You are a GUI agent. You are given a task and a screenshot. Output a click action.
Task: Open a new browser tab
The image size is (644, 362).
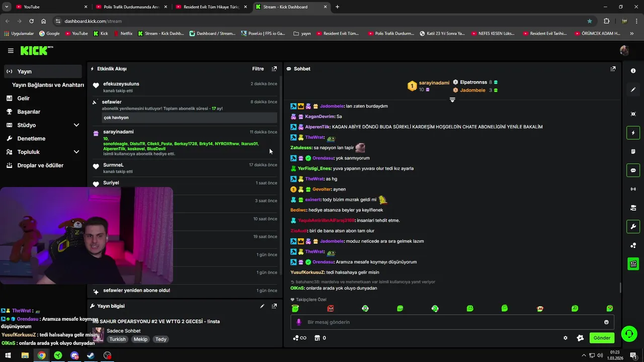click(337, 7)
